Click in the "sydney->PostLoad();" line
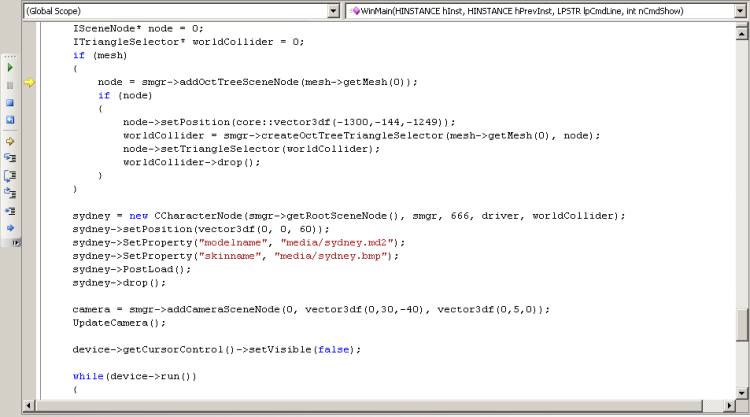Image resolution: width=750 pixels, height=417 pixels. point(132,270)
